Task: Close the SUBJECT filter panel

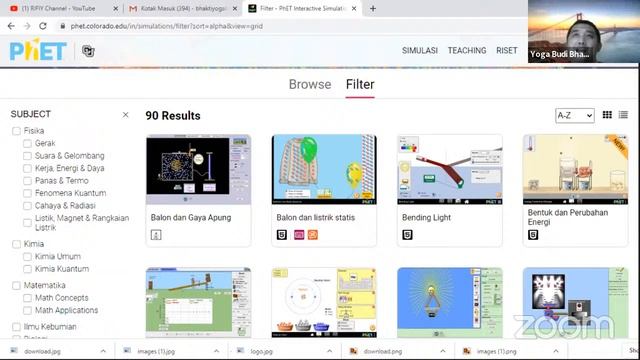Action: (125, 115)
